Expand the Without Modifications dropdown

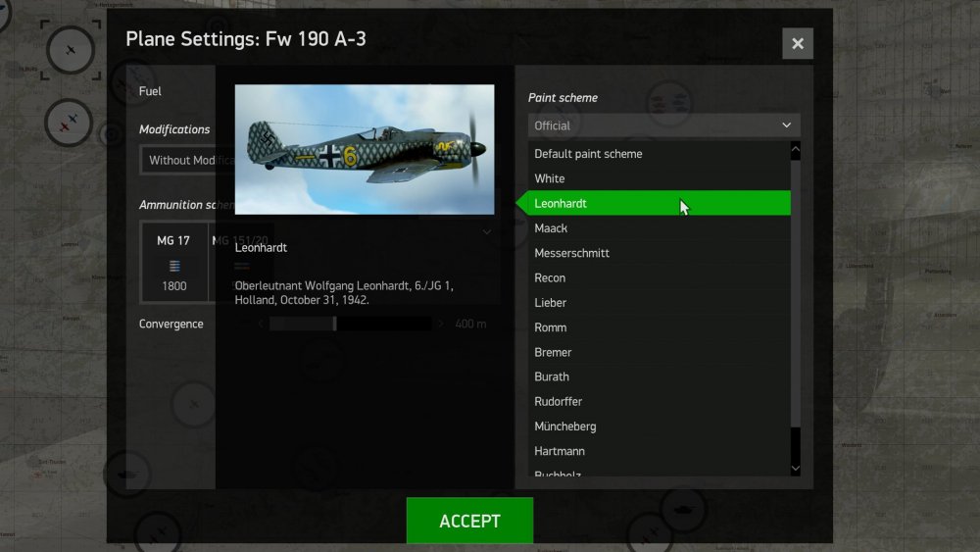tap(178, 160)
